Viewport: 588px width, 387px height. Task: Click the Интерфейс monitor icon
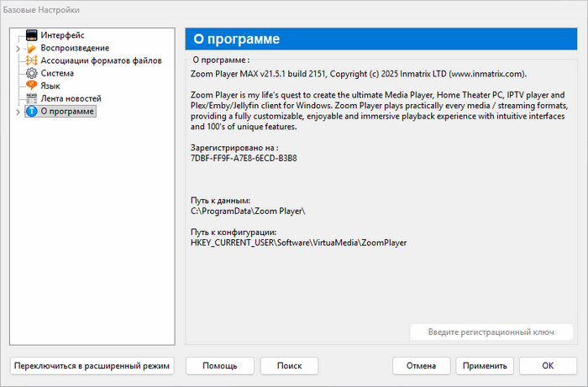[x=32, y=35]
